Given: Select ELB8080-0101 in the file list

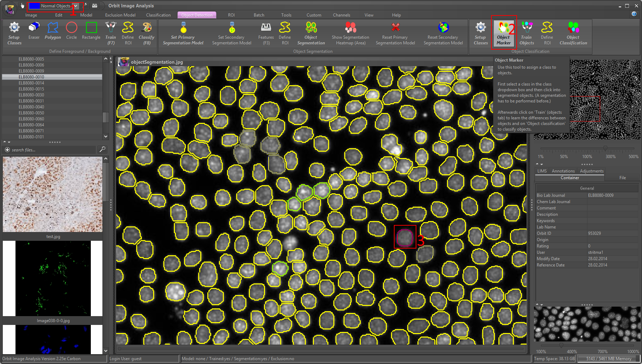Looking at the screenshot, I should point(52,137).
